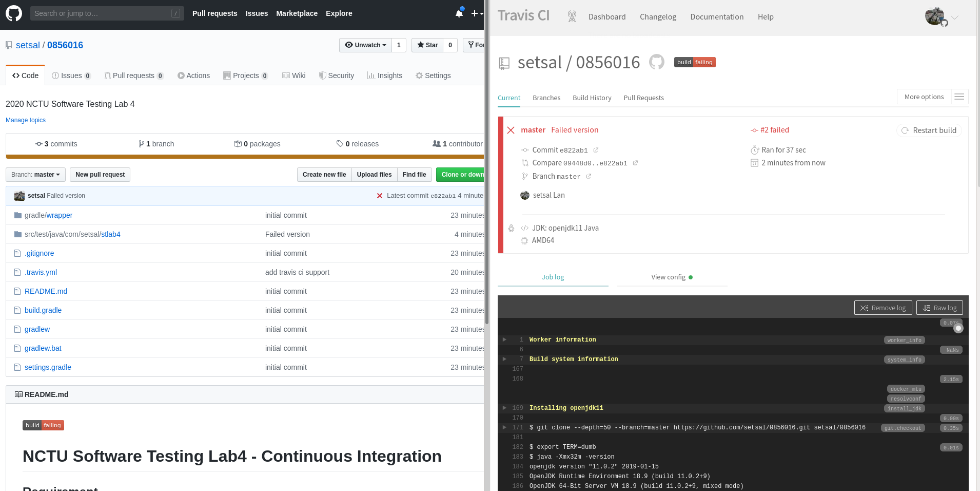Toggle the log follow circle button

[x=958, y=328]
